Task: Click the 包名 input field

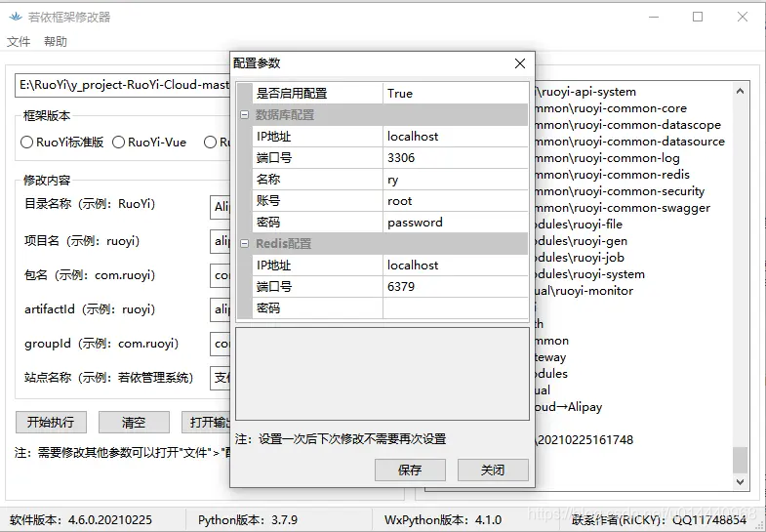Action: tap(221, 275)
